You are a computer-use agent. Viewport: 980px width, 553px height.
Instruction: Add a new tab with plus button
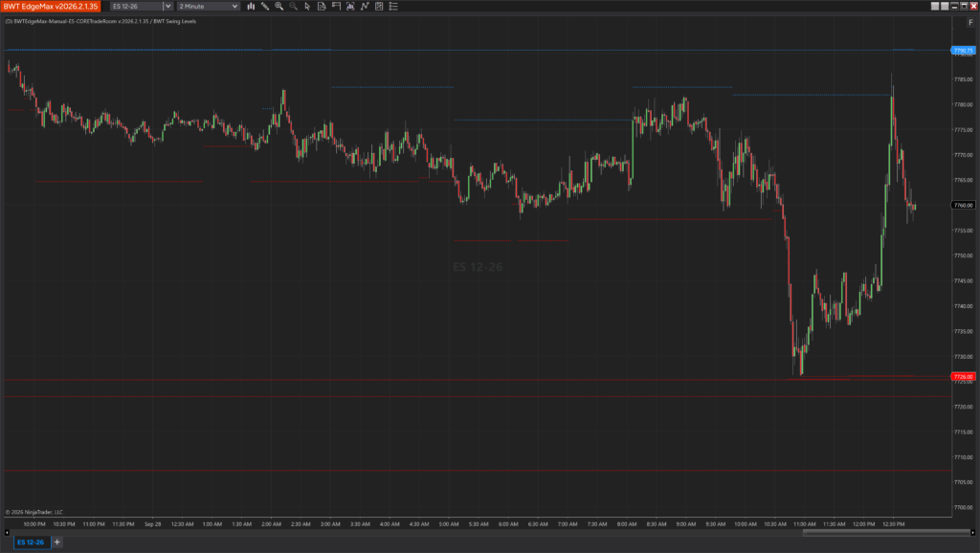tap(56, 542)
